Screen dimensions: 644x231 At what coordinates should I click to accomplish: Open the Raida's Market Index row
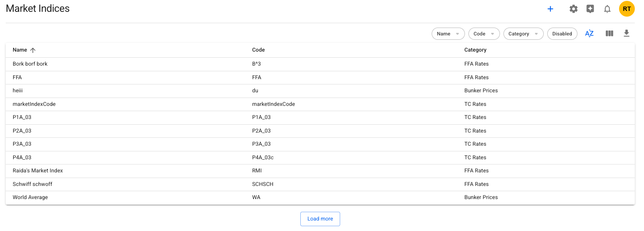38,171
